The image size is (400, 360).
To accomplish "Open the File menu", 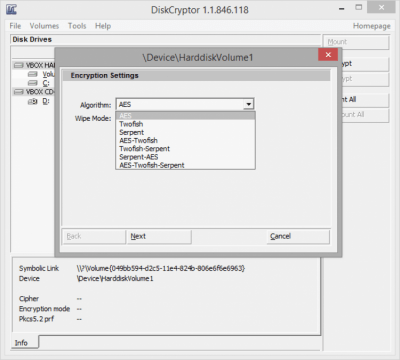I will [15, 26].
